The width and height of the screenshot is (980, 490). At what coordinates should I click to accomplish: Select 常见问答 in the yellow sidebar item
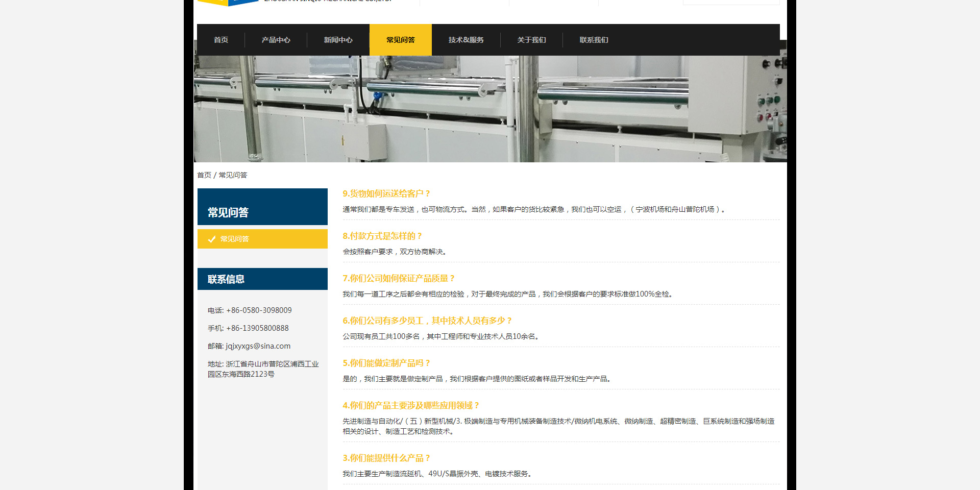tap(262, 239)
